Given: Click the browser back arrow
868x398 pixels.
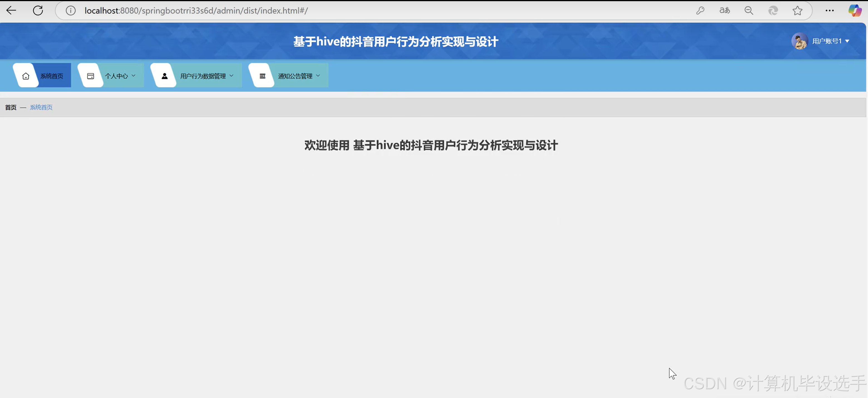Looking at the screenshot, I should click(11, 11).
